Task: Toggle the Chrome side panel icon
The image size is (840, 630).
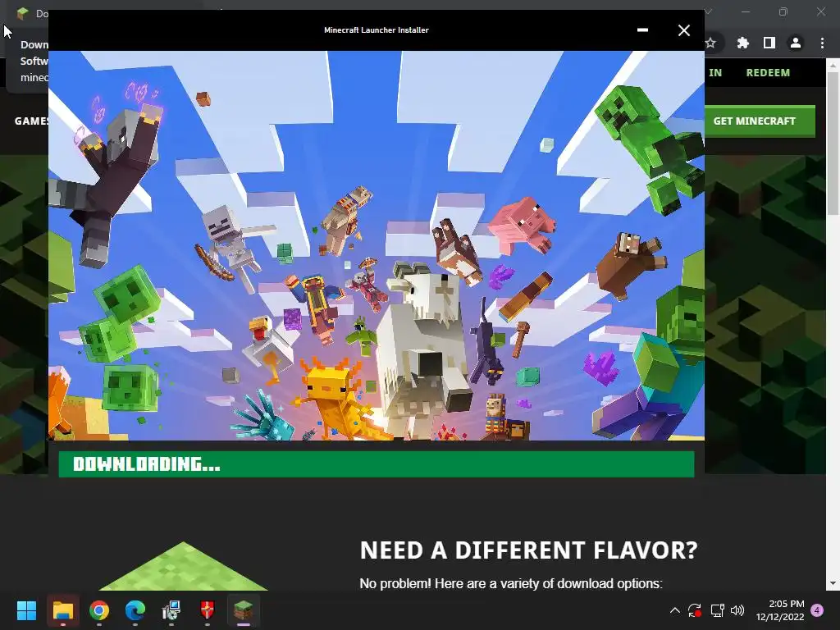Action: pyautogui.click(x=769, y=43)
